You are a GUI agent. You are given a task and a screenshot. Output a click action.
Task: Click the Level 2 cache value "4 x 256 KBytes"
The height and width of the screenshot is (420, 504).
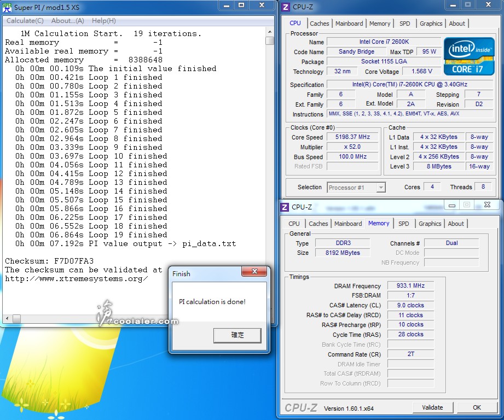coord(439,157)
